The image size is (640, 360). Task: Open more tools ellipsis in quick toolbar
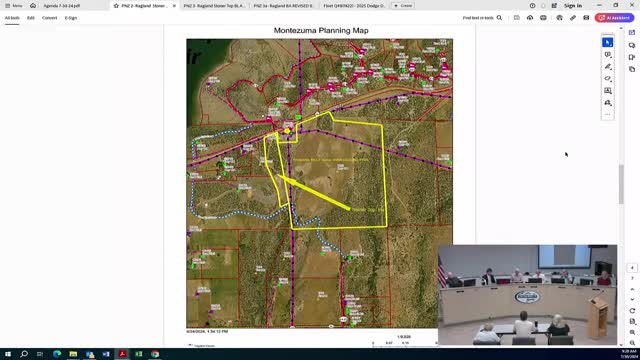607,114
